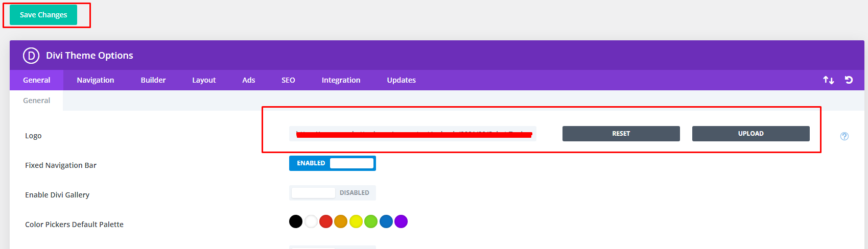
Task: Go to the Layout tab
Action: [204, 80]
